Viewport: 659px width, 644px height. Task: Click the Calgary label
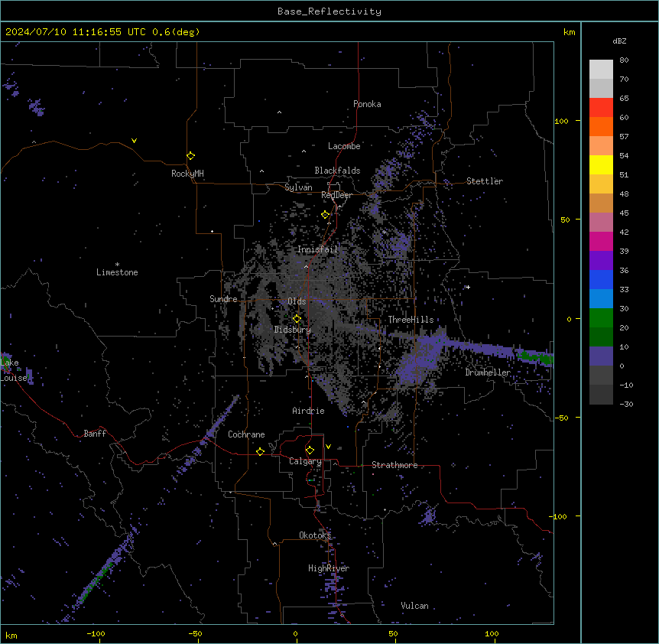click(305, 461)
